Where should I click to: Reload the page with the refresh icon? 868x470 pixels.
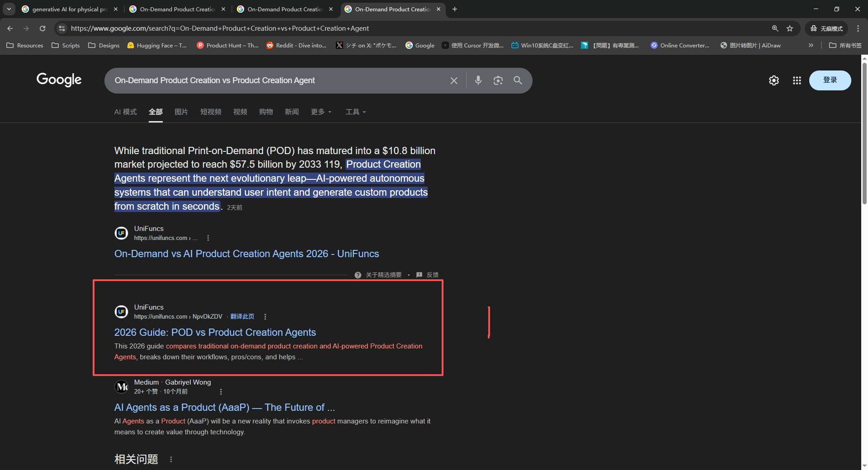42,28
